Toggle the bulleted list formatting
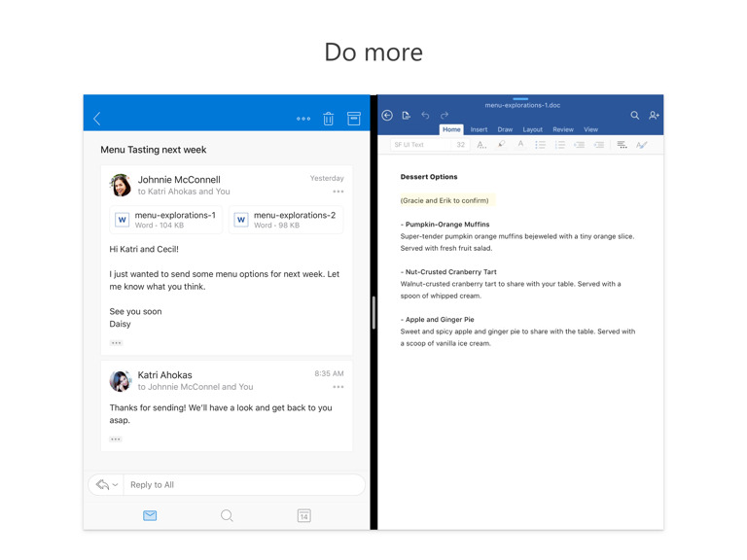Viewport: 747px width, 560px height. click(x=540, y=145)
